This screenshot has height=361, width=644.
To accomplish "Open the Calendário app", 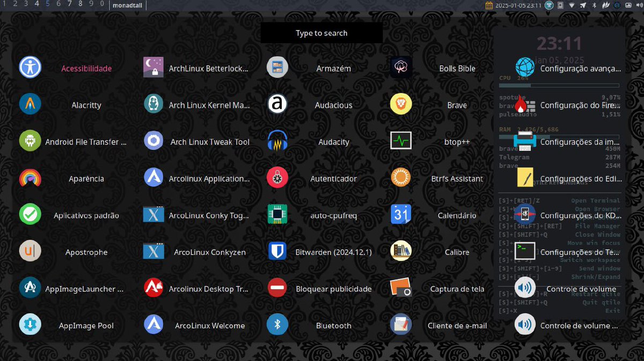I will (x=401, y=215).
